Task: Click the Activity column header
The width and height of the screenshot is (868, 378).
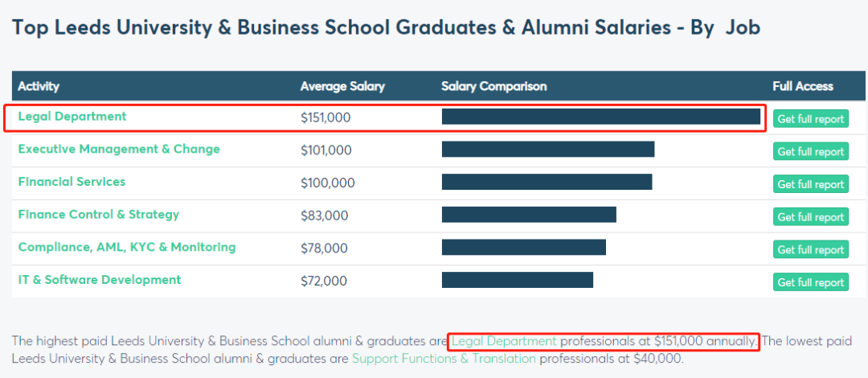Action: coord(39,86)
